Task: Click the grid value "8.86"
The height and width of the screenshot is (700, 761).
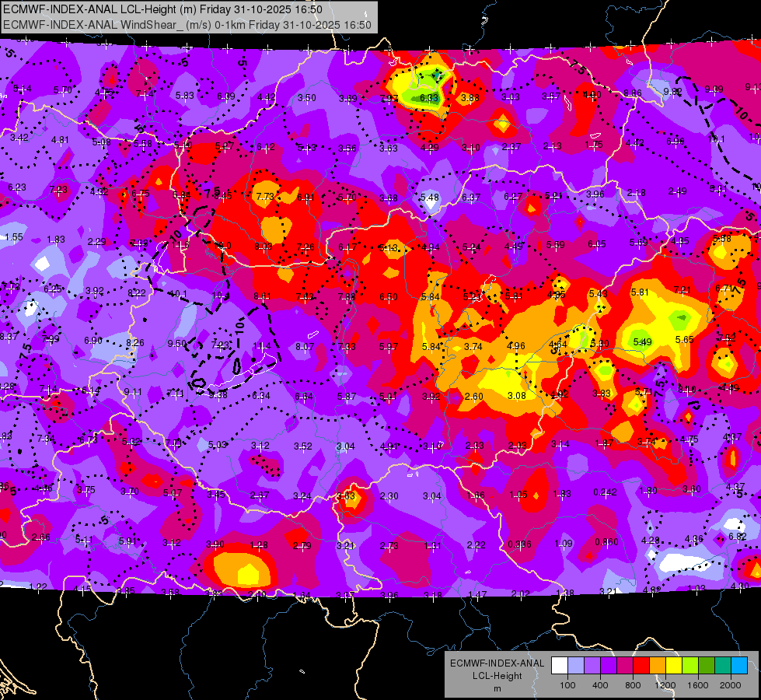Action: point(633,93)
